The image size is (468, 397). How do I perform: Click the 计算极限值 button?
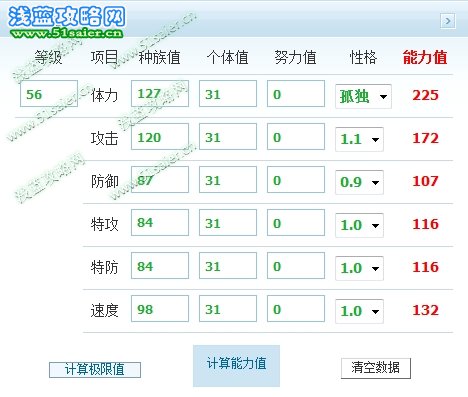pos(95,370)
